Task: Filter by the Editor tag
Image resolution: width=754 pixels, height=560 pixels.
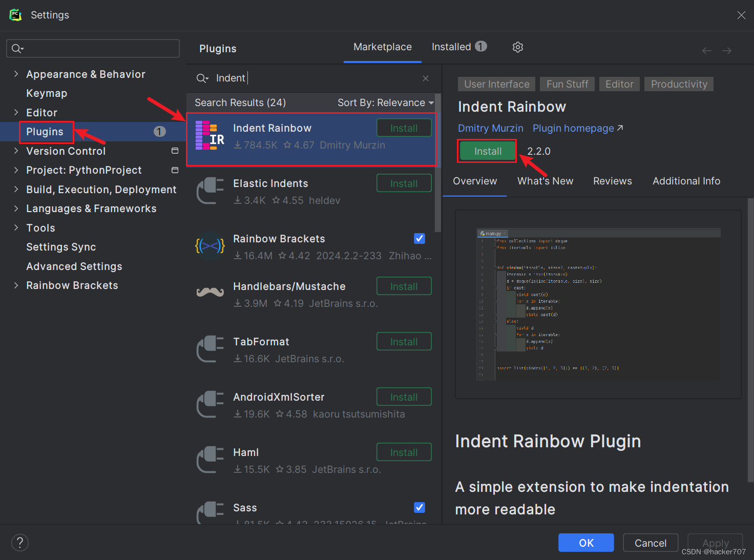Action: [619, 84]
